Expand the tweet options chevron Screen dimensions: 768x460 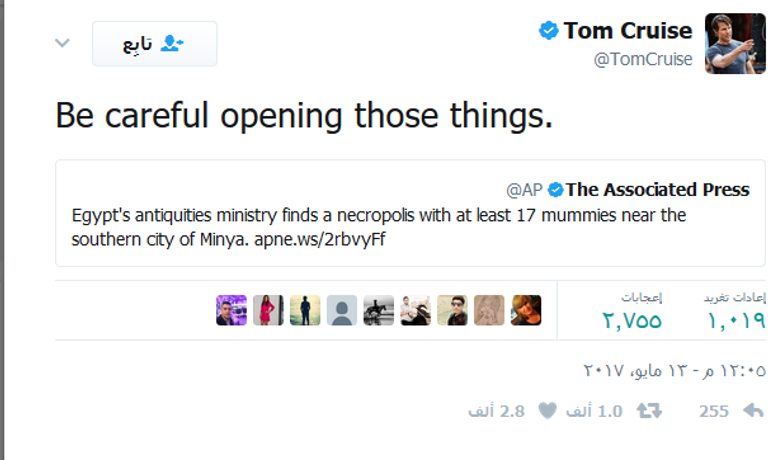pyautogui.click(x=62, y=43)
